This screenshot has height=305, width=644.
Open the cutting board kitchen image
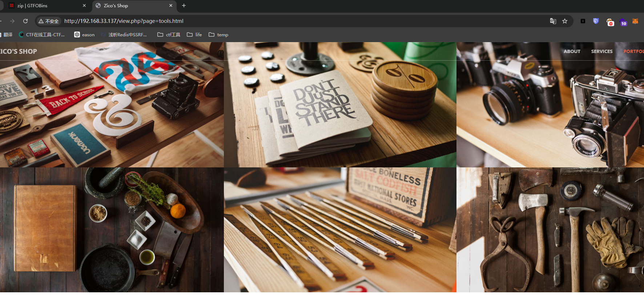tap(112, 230)
